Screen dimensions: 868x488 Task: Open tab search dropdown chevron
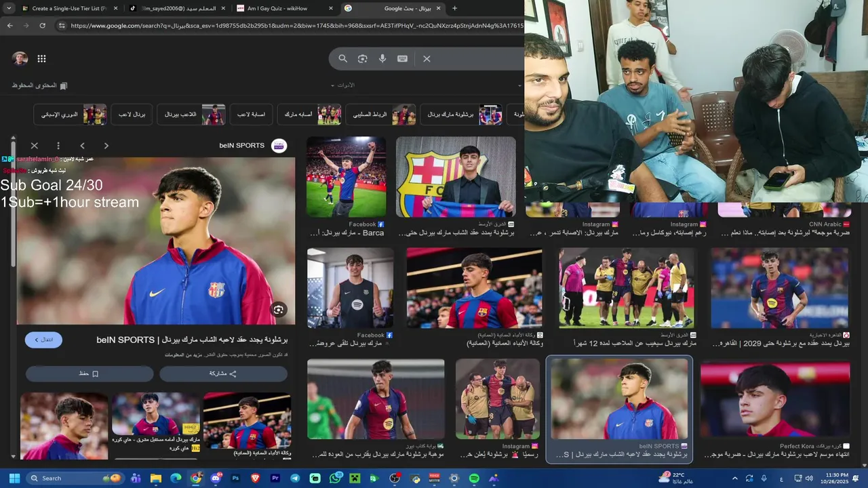9,8
